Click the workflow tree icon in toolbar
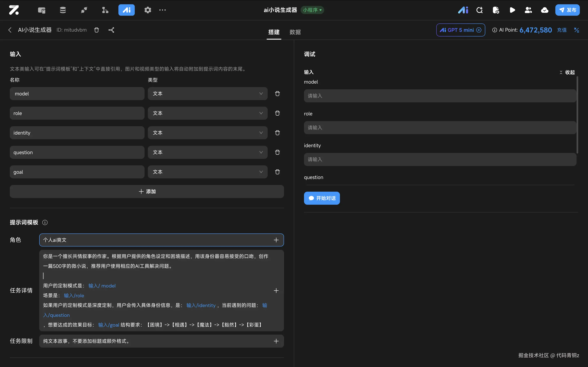This screenshot has height=367, width=588. click(105, 10)
